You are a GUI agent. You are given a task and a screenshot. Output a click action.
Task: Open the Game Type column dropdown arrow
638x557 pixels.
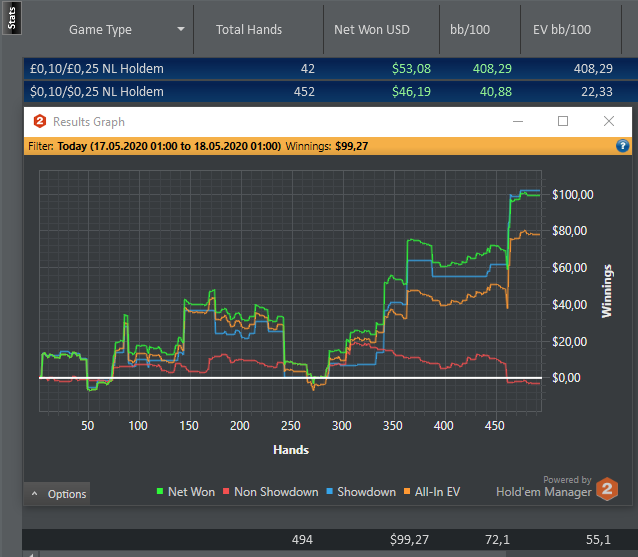pyautogui.click(x=181, y=29)
